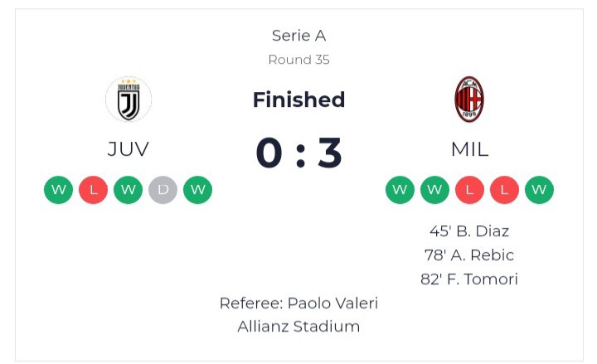The width and height of the screenshot is (597, 364).
Task: Click Milan's first W form badge
Action: (x=400, y=190)
